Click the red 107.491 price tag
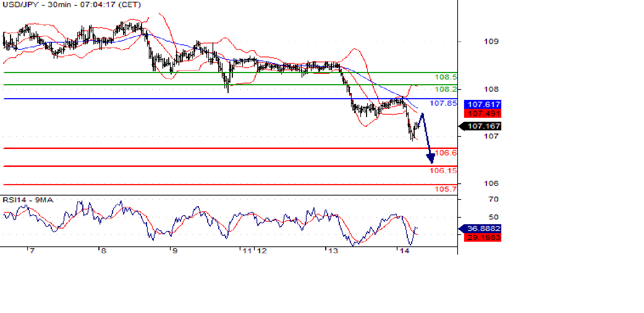This screenshot has width=644, height=313. [x=483, y=113]
